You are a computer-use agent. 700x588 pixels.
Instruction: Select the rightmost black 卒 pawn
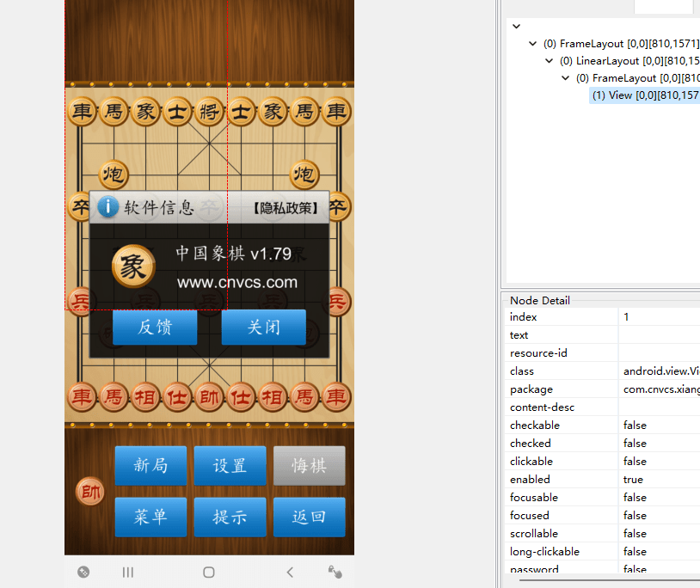[341, 206]
